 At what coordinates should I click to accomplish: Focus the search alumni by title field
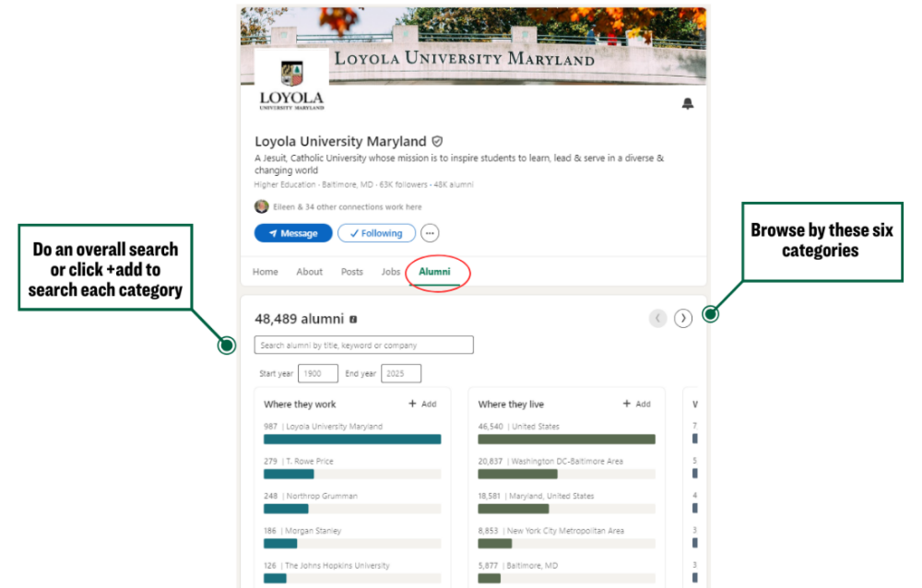click(x=363, y=346)
